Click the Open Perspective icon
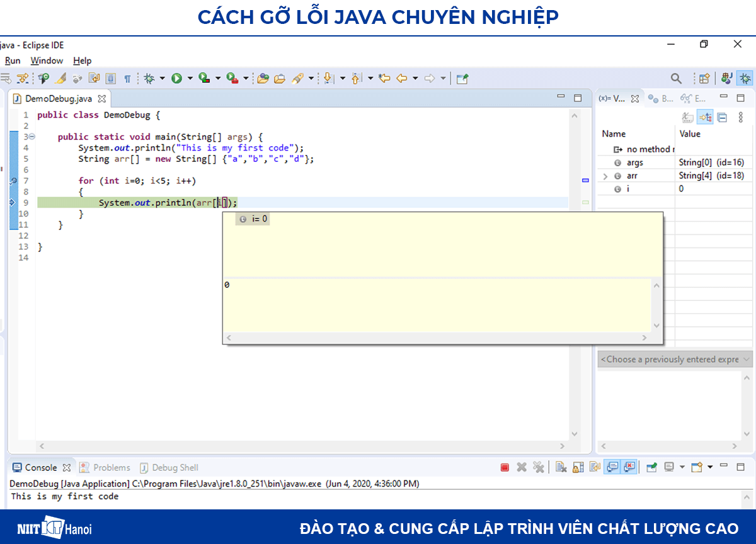Image resolution: width=756 pixels, height=544 pixels. point(704,78)
